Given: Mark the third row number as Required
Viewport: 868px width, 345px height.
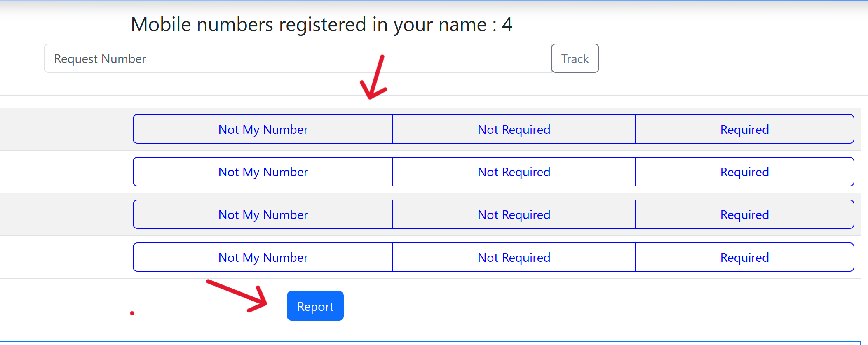Looking at the screenshot, I should pyautogui.click(x=744, y=214).
